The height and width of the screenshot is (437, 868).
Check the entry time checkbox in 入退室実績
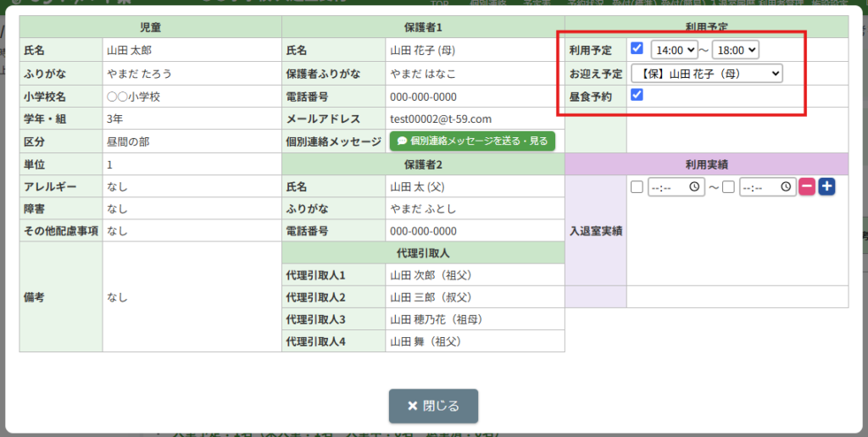tap(637, 187)
